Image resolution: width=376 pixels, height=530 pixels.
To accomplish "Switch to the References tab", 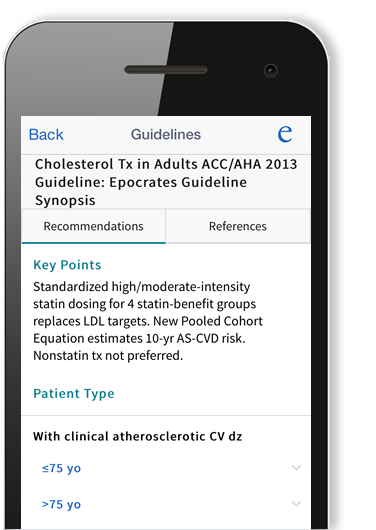I will [238, 226].
